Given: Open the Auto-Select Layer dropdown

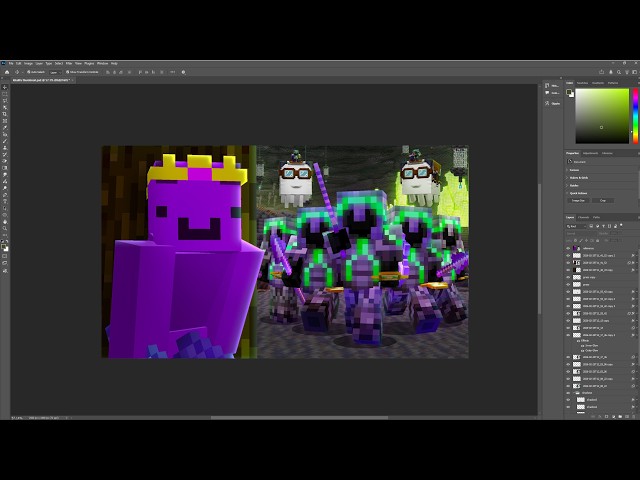Looking at the screenshot, I should point(55,72).
